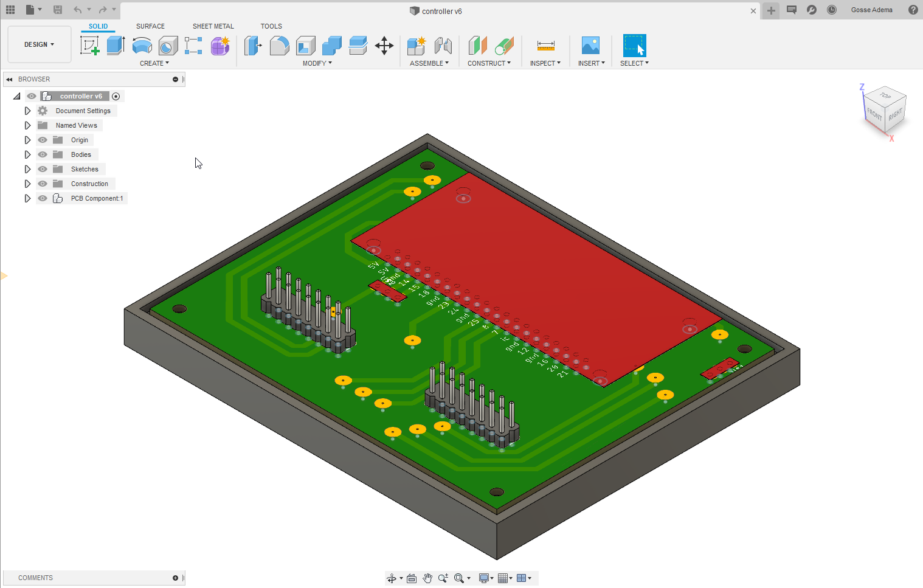Click the ViewCube RIGHT face
The image size is (923, 588).
pyautogui.click(x=895, y=115)
